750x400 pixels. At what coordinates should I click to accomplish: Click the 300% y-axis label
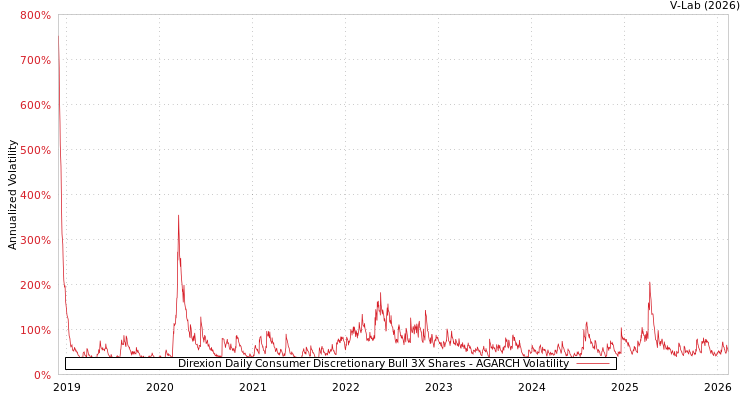[x=35, y=240]
